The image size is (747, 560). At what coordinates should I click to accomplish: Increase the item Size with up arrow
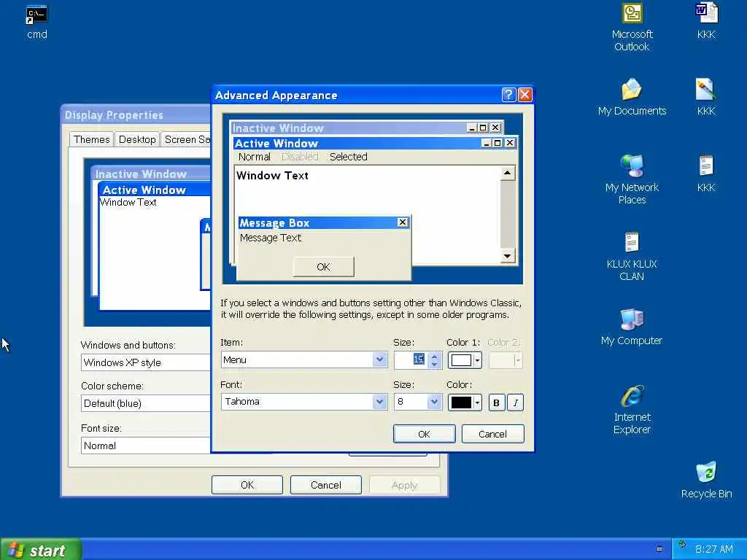coord(434,356)
